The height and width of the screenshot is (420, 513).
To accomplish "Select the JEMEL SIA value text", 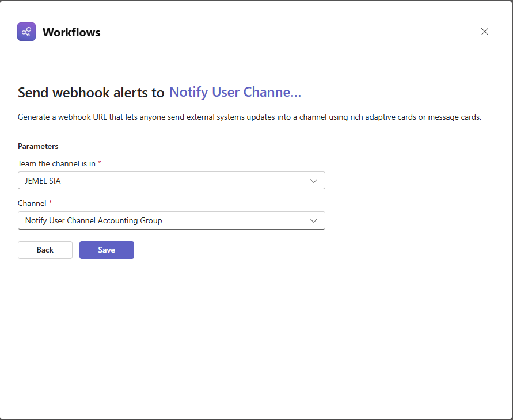I will click(x=44, y=181).
